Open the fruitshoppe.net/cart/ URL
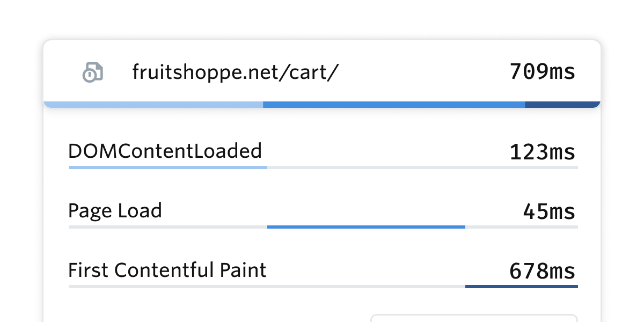644x322 pixels. [x=236, y=72]
